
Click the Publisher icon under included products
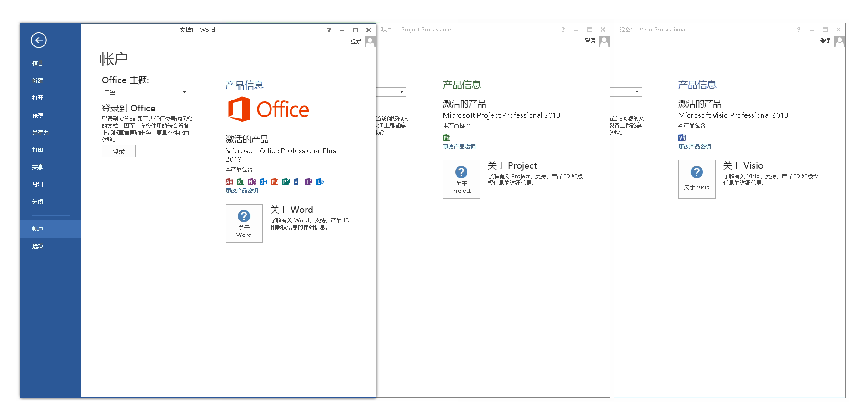coord(286,182)
